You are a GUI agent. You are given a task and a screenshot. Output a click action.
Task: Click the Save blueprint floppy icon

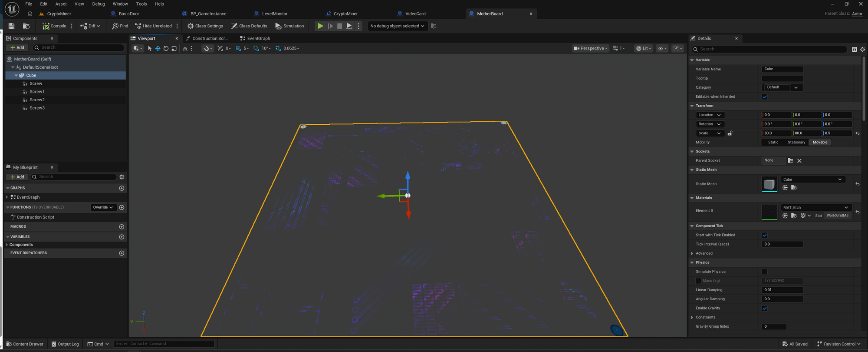[12, 26]
